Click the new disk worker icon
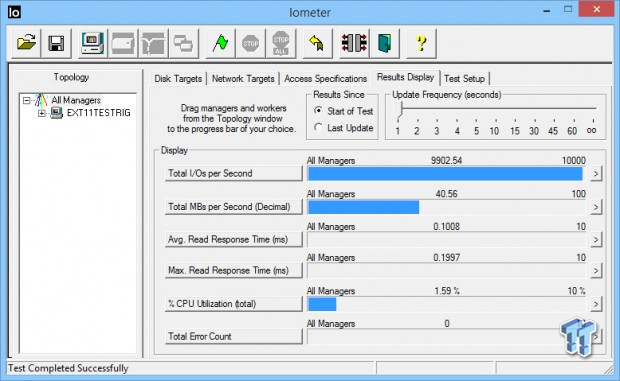 (123, 43)
